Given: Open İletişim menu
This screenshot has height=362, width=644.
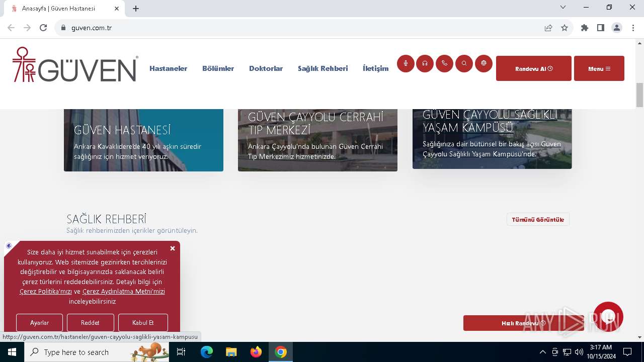Looking at the screenshot, I should 375,68.
